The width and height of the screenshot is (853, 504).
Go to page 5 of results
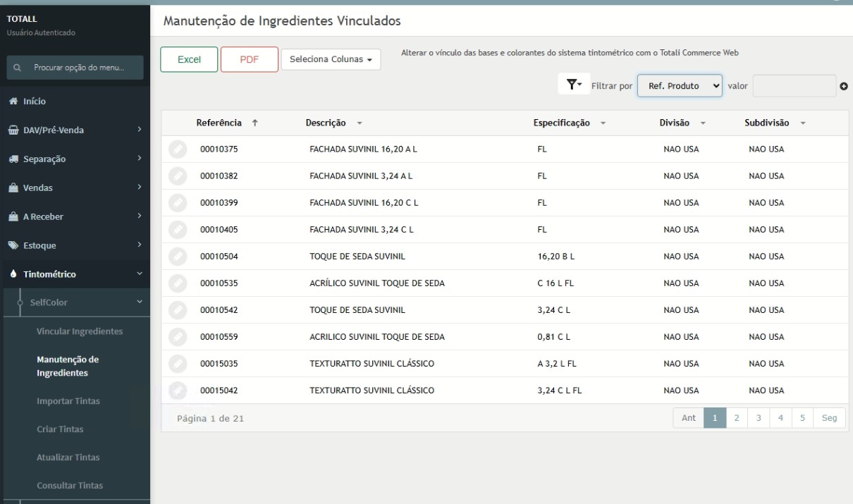pyautogui.click(x=804, y=418)
